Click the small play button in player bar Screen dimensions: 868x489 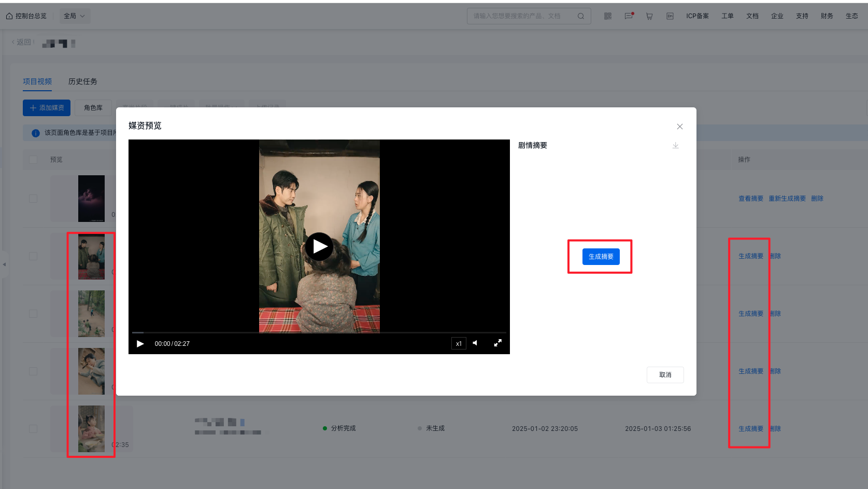(x=140, y=344)
